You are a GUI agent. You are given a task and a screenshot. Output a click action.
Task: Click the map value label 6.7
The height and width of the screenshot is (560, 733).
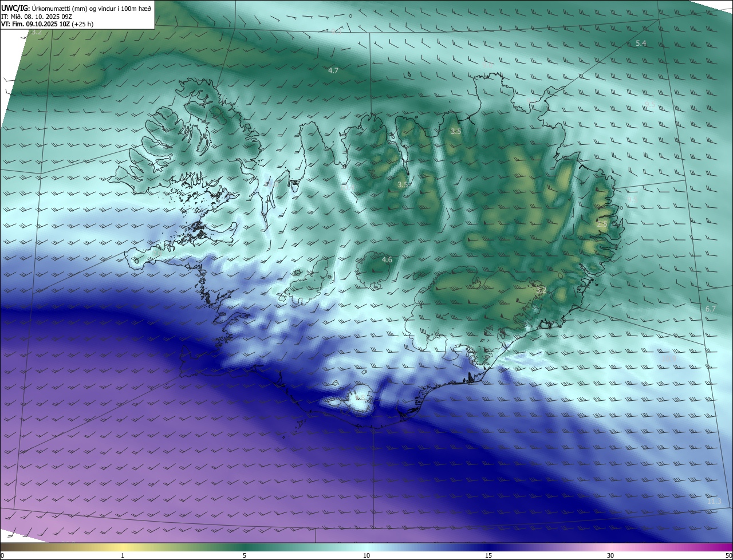(711, 309)
